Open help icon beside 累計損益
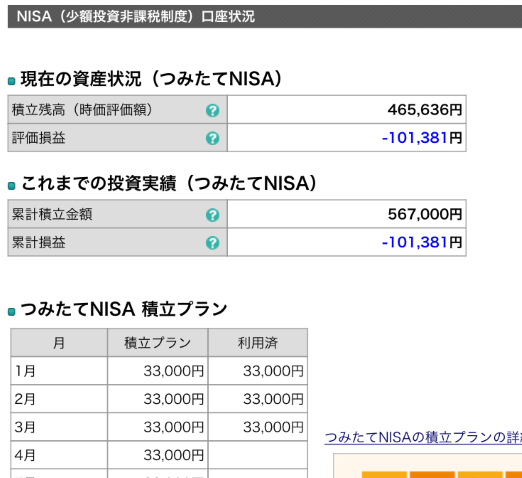 (212, 243)
